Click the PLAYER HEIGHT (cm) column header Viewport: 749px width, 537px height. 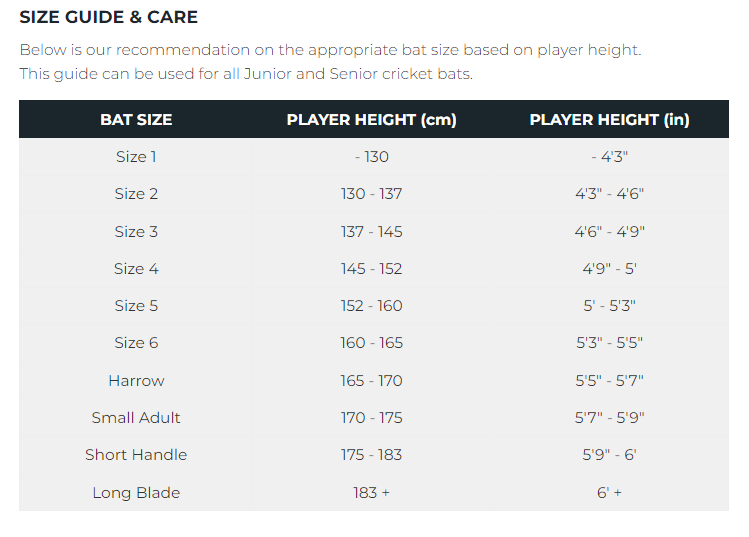371,120
